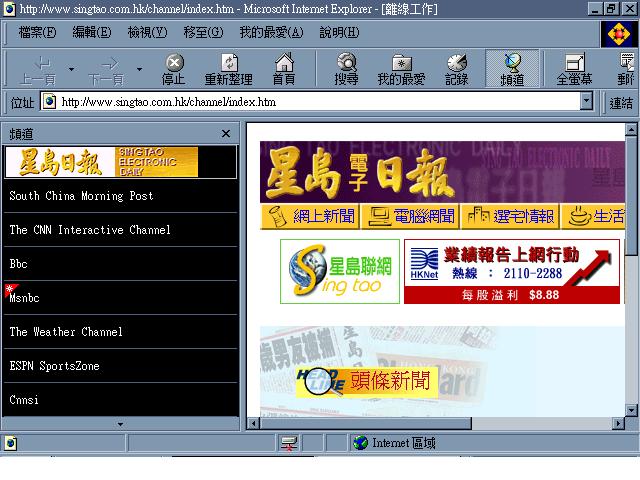Click the Forward (下一頁) toolbar button
This screenshot has width=640, height=480.
(107, 69)
